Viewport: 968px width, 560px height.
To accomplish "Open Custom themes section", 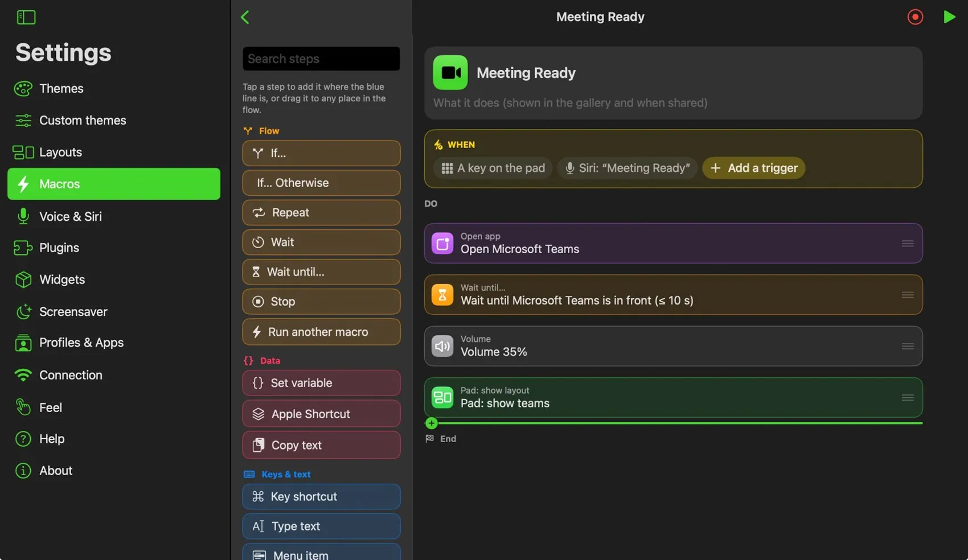I will pos(114,120).
